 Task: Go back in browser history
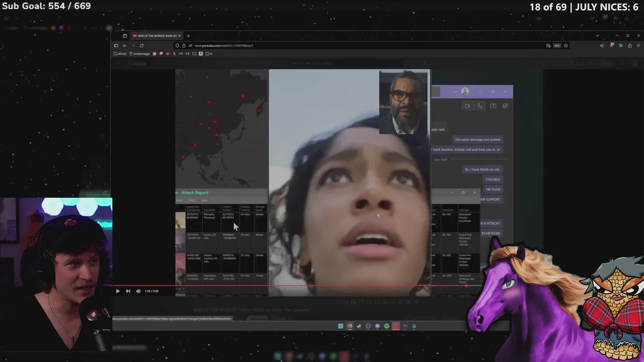(x=124, y=46)
